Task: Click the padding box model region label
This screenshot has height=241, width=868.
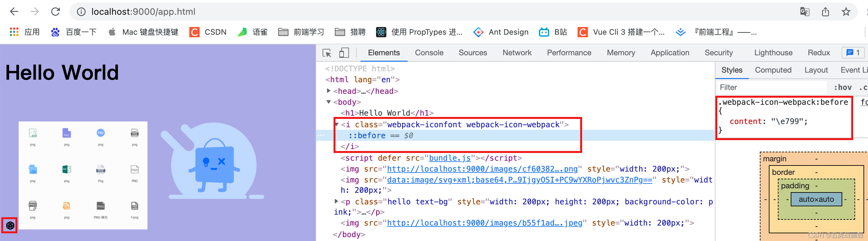Action: [795, 185]
